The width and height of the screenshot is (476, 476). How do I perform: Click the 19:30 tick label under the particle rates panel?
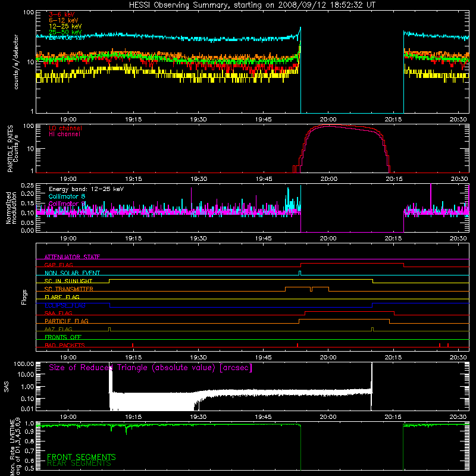[199, 179]
